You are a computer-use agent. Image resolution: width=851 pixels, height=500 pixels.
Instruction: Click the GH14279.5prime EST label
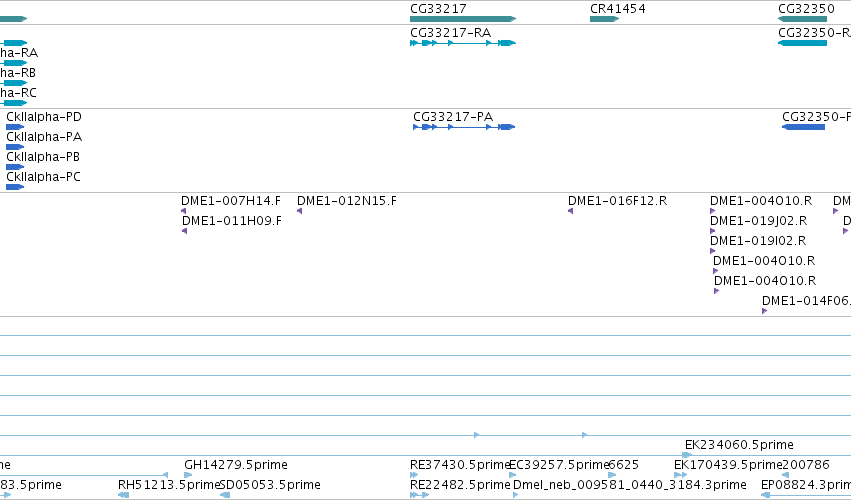click(236, 465)
